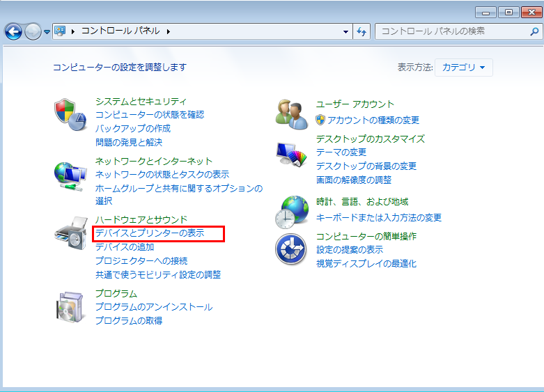Click コントロール パネル in the address breadcrumb
This screenshot has height=392, width=544.
[121, 31]
